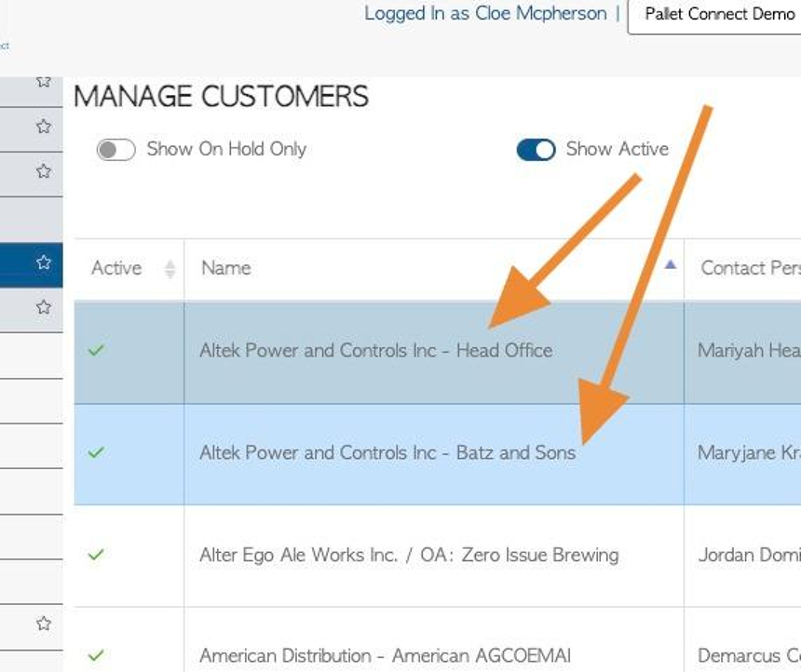
Task: Select the Altek Power Batz and Sons customer
Action: point(437,454)
